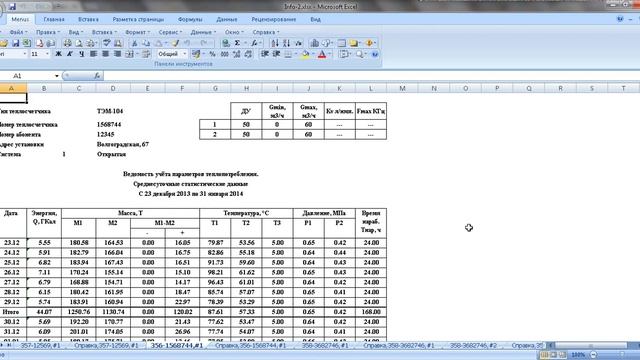
Task: Click the Zoom magnifier icon in the toolbar
Action: [360, 54]
